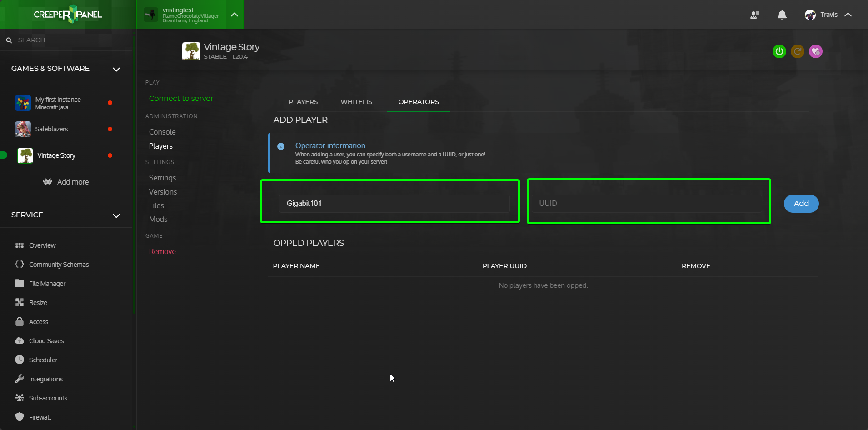
Task: Click the Scheduler clock icon
Action: 20,360
